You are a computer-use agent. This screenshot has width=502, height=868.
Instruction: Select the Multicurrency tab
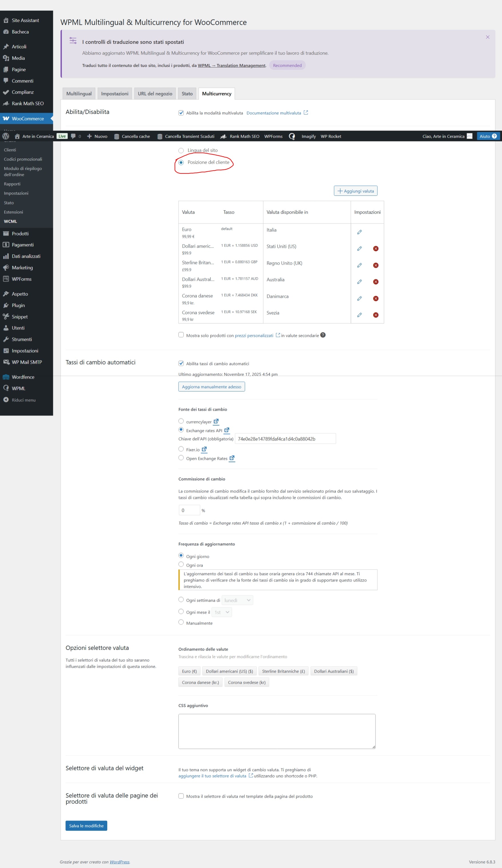tap(217, 94)
